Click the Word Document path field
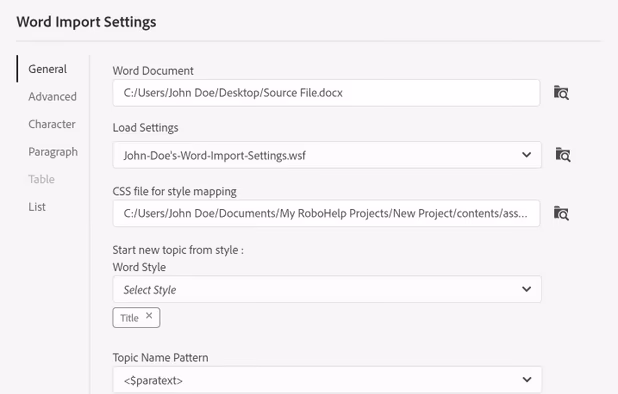 (x=326, y=93)
